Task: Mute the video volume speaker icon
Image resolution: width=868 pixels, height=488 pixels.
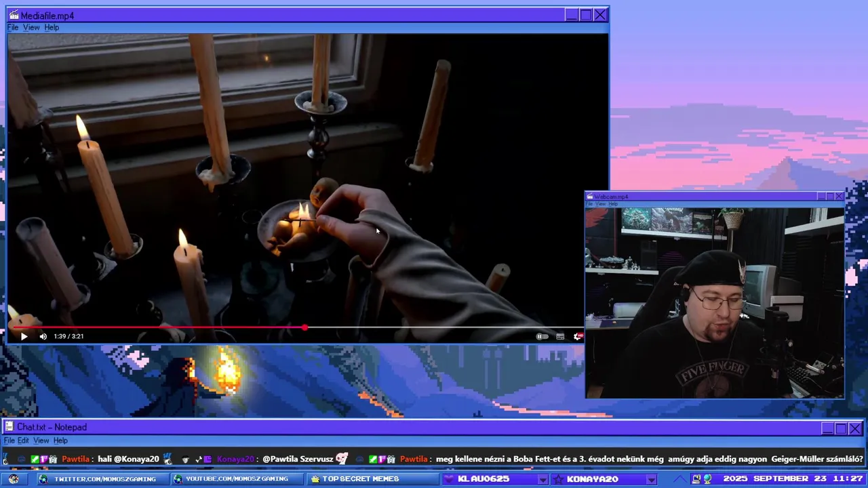Action: 43,336
